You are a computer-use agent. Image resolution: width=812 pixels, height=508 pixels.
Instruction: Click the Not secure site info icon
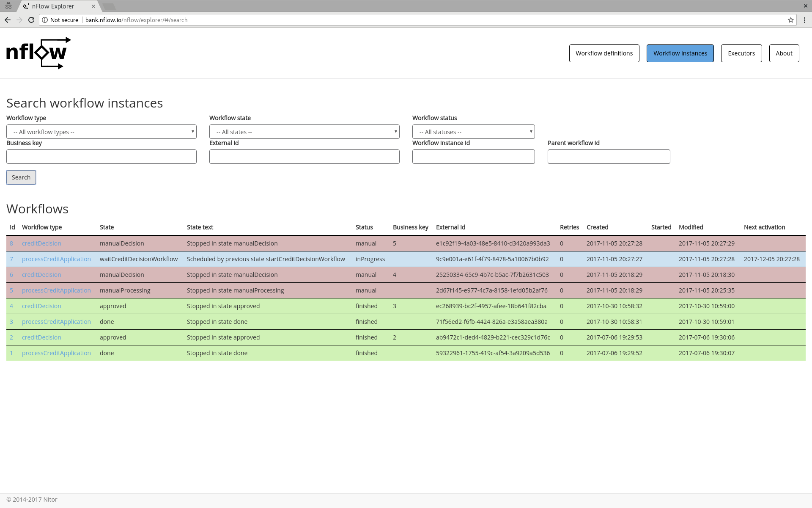[45, 20]
